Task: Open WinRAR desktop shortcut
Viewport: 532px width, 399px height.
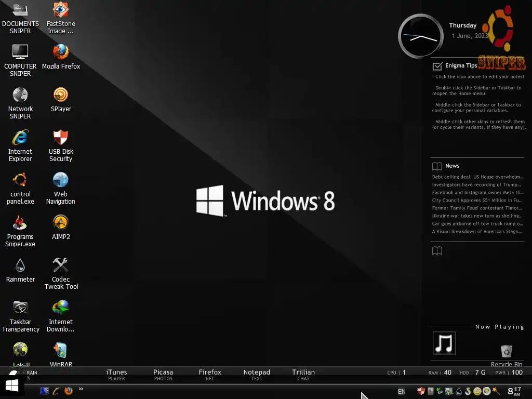Action: pyautogui.click(x=61, y=354)
